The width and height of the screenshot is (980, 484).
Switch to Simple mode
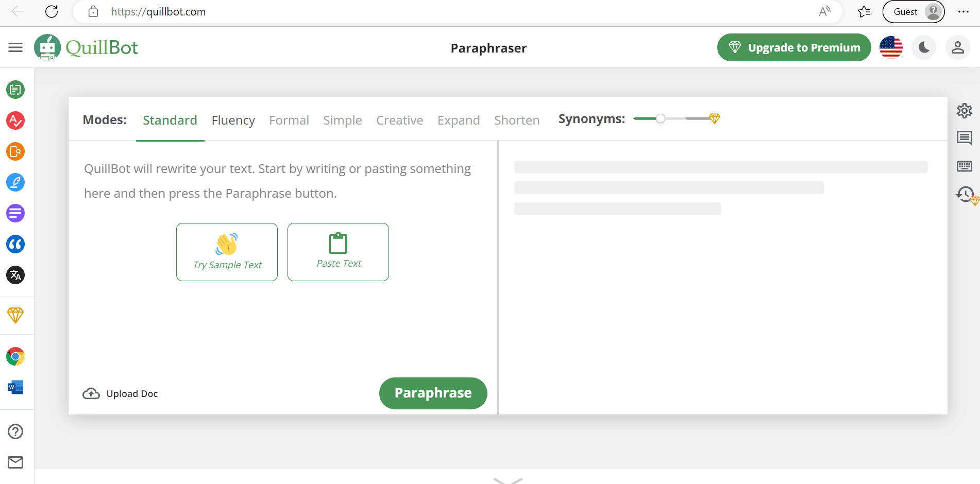[x=343, y=120]
